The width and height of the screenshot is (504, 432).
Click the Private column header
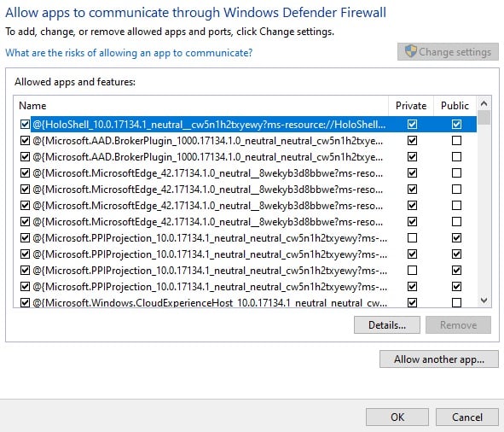[411, 106]
